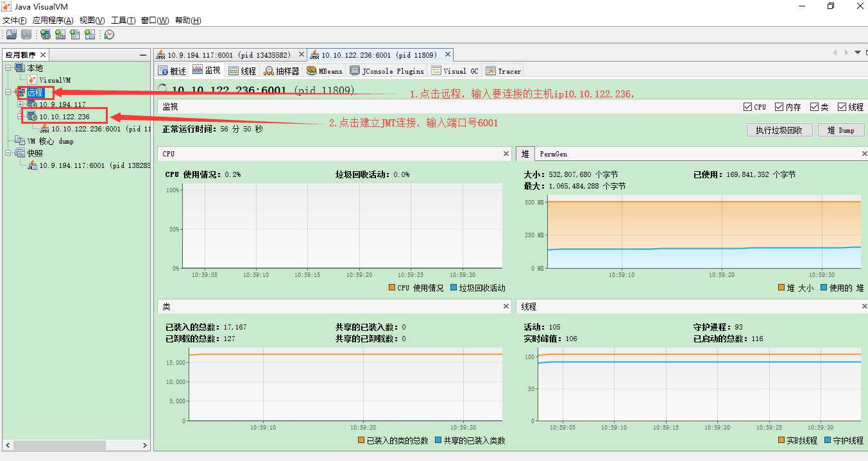Switch to the Visual GC tab

(455, 71)
